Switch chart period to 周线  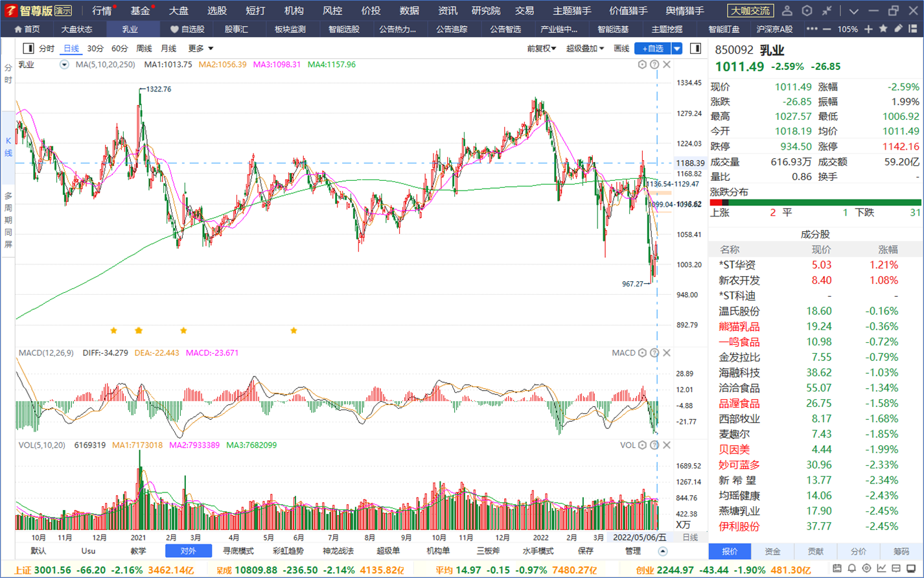(x=144, y=49)
